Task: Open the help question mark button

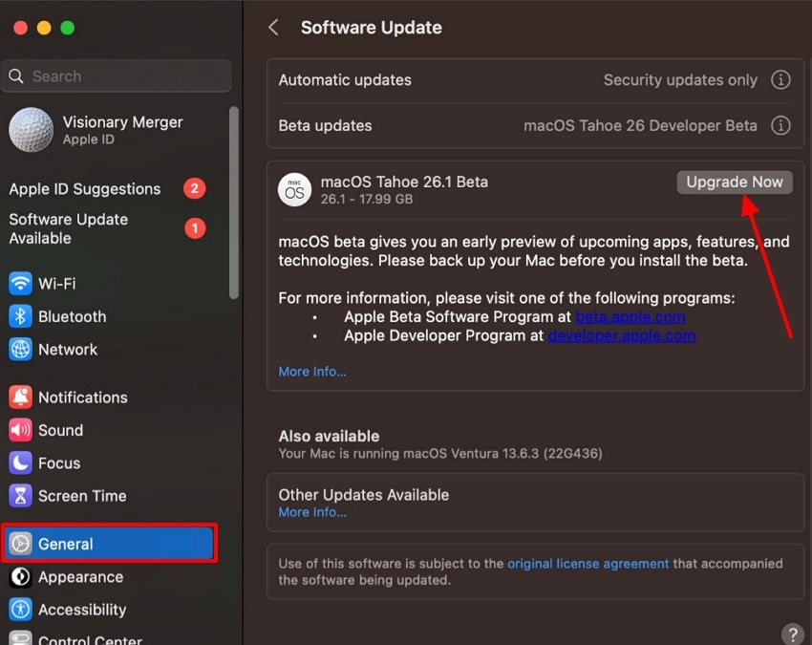Action: pos(792,634)
